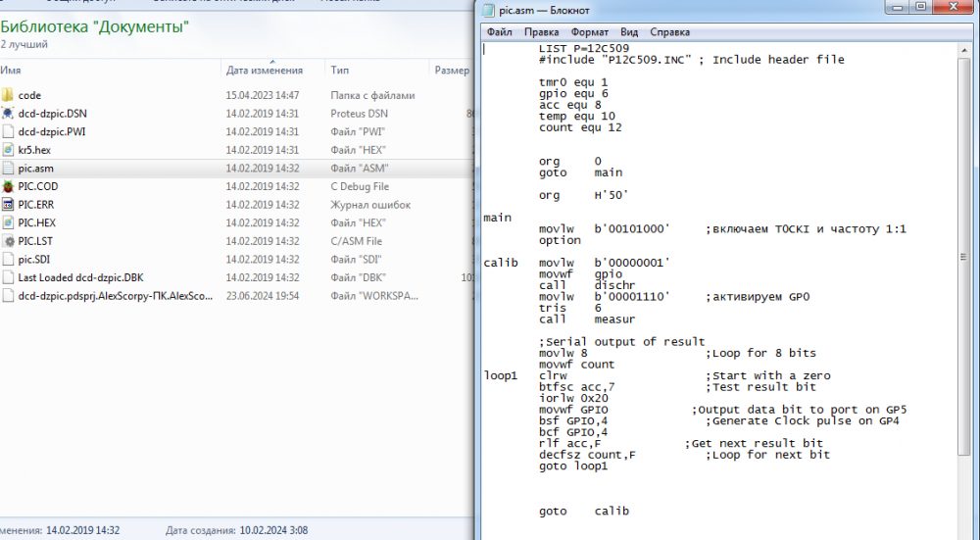Click the Notepad icon in the title bar

490,9
